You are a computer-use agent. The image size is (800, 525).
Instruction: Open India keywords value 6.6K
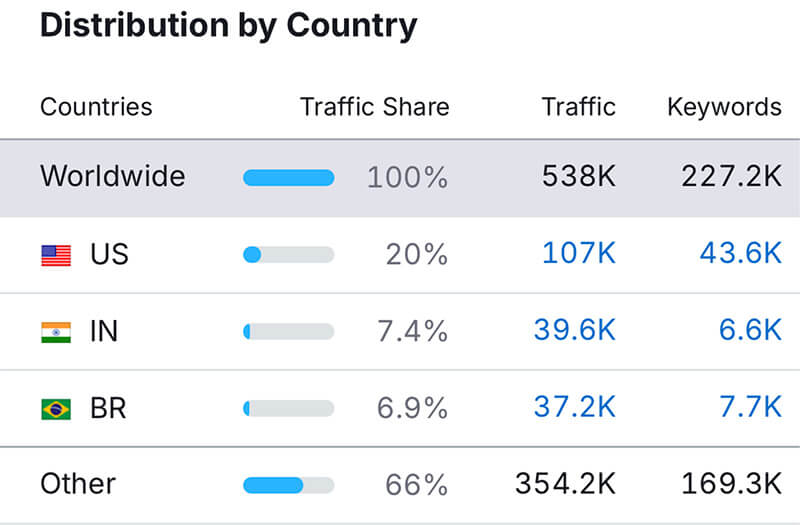pos(750,331)
